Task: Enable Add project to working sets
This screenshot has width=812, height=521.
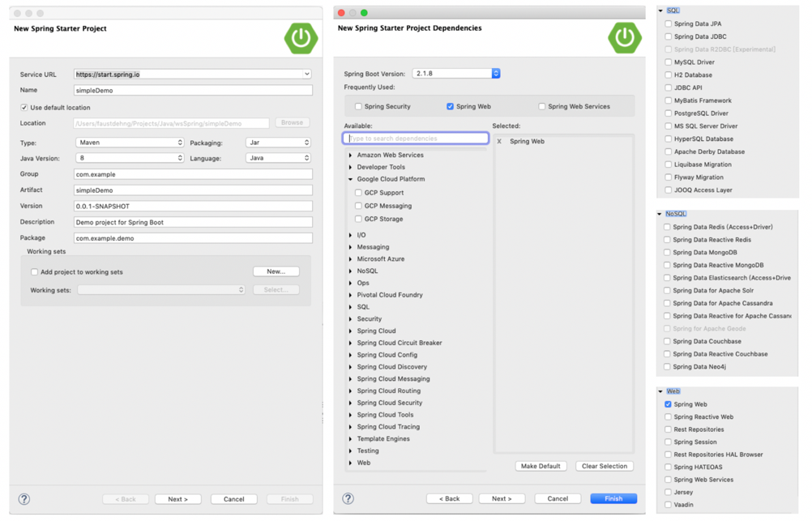Action: tap(35, 272)
